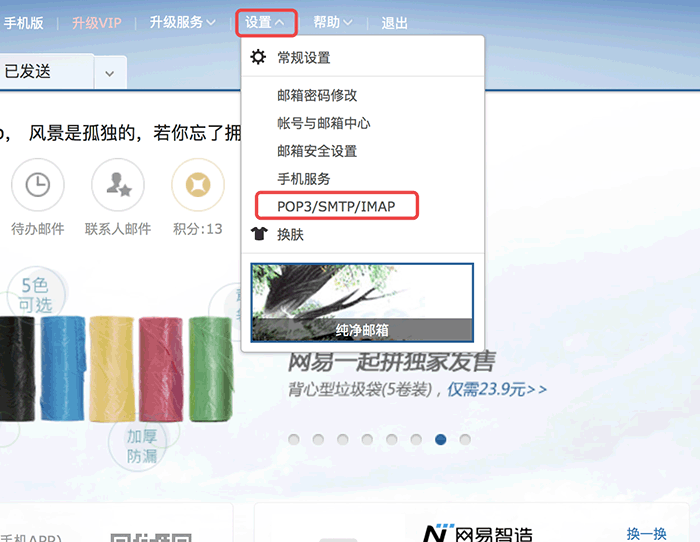Expand the 帮助 dropdown menu
The height and width of the screenshot is (542, 700).
(333, 22)
